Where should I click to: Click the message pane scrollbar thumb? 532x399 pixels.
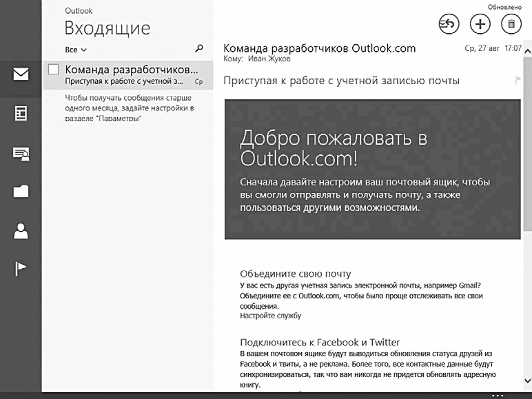[528, 144]
